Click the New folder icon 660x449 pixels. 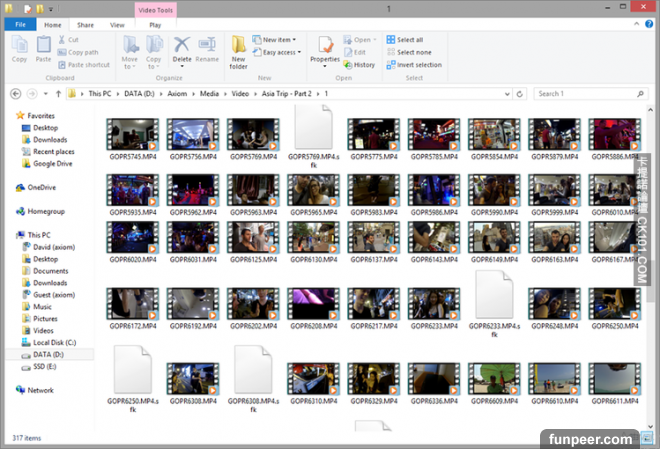(x=238, y=49)
